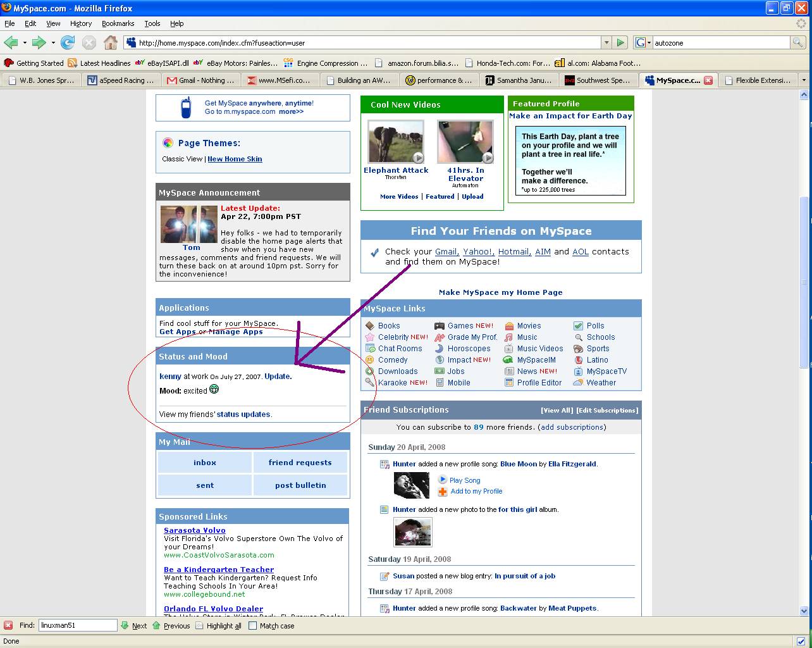The height and width of the screenshot is (648, 812).
Task: Click the Add to my Profile plus icon
Action: (443, 492)
